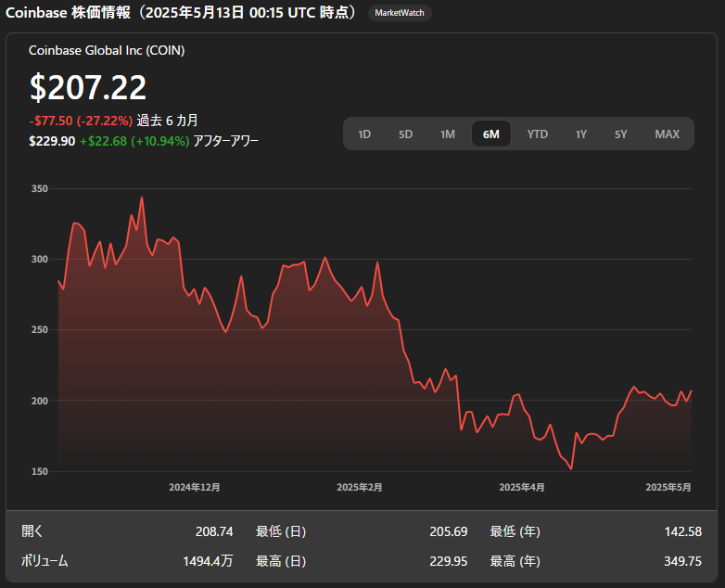Screen dimensions: 725x588
Task: Switch chart to 5D range
Action: 405,134
